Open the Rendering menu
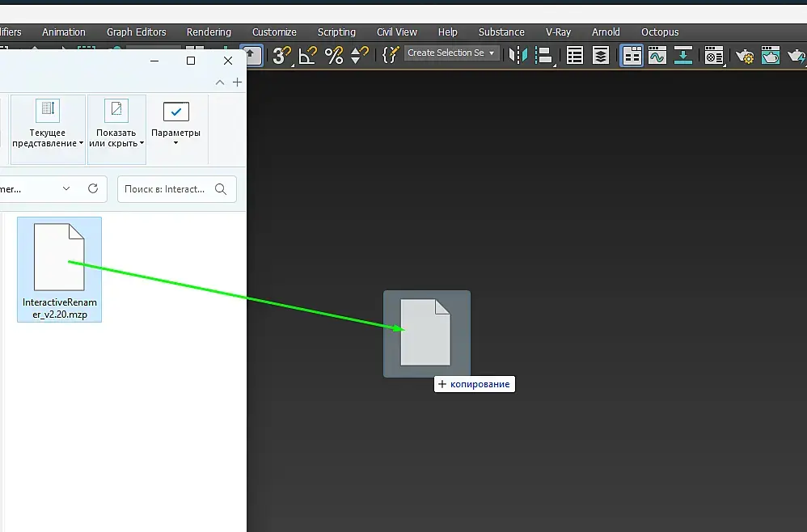Screen dimensions: 807x532 pyautogui.click(x=209, y=32)
